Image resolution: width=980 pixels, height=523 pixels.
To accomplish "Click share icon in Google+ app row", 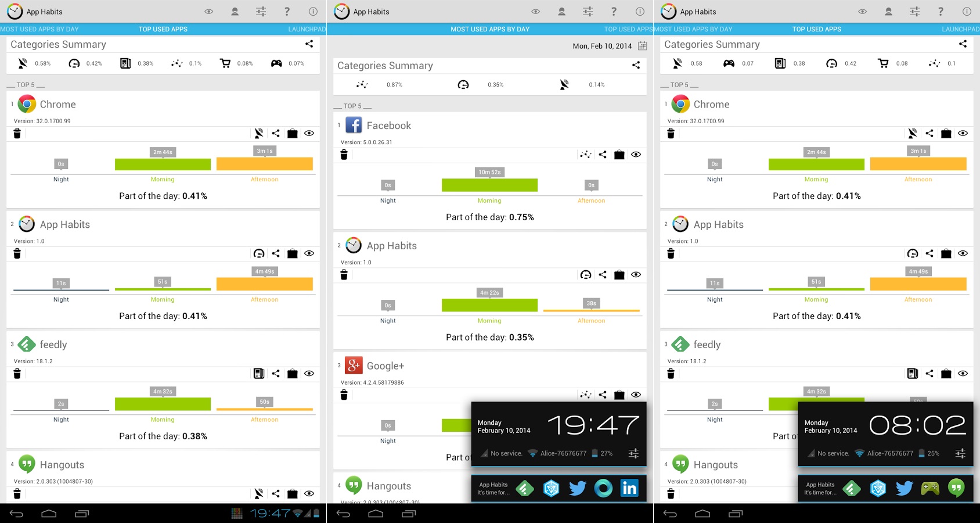I will pyautogui.click(x=603, y=395).
